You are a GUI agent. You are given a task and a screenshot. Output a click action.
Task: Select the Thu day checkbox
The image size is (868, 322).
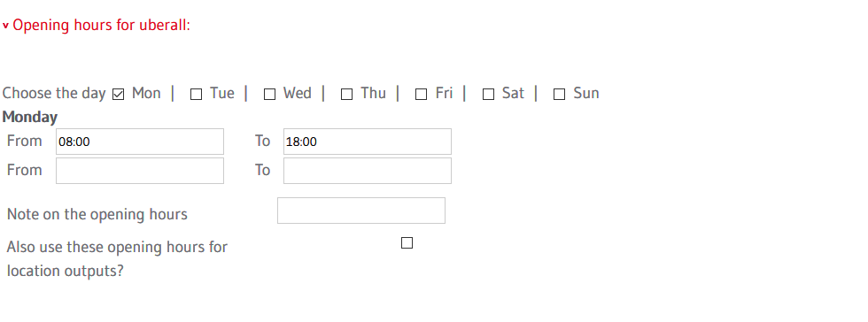pyautogui.click(x=346, y=95)
